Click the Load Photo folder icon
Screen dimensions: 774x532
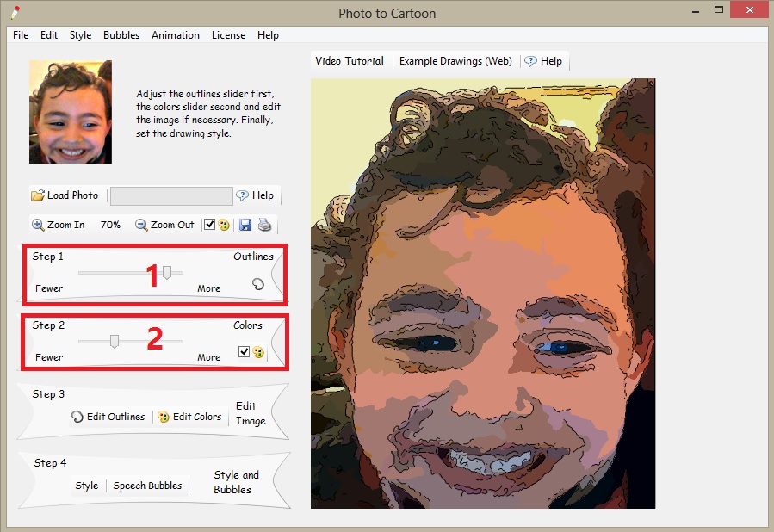pos(38,195)
